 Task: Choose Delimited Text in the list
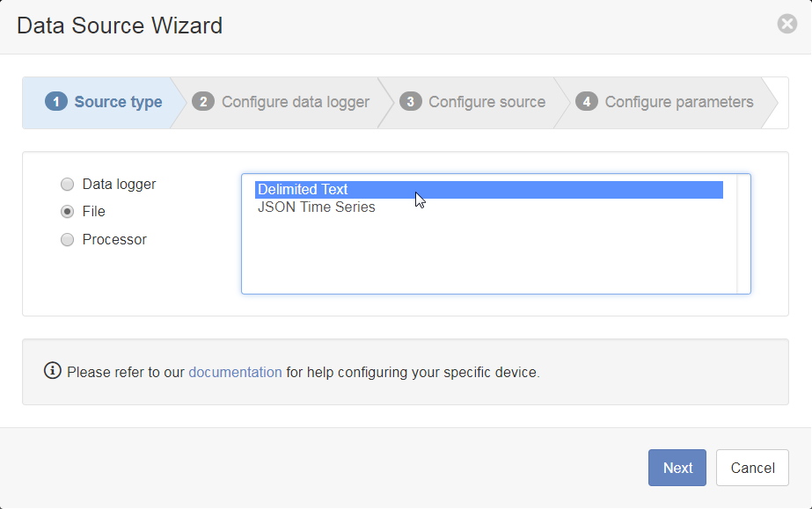[489, 190]
